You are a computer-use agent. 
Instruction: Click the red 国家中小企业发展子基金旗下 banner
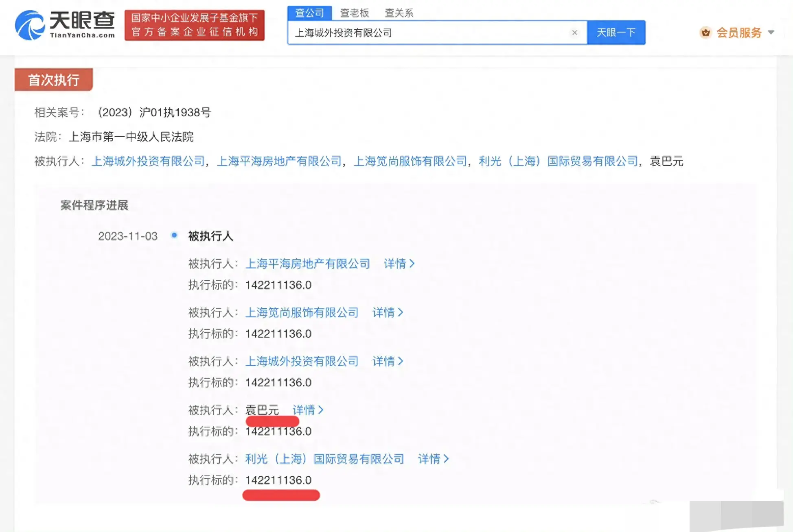(195, 25)
